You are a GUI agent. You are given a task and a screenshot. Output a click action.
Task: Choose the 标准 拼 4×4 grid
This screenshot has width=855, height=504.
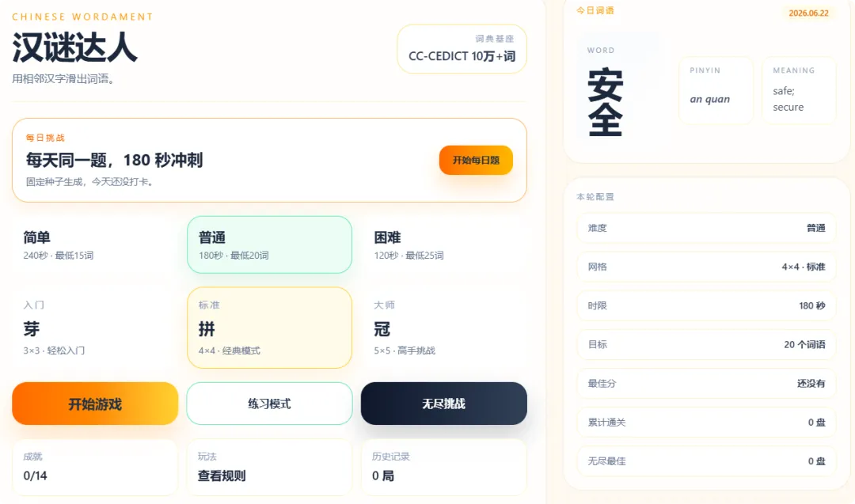coord(269,328)
